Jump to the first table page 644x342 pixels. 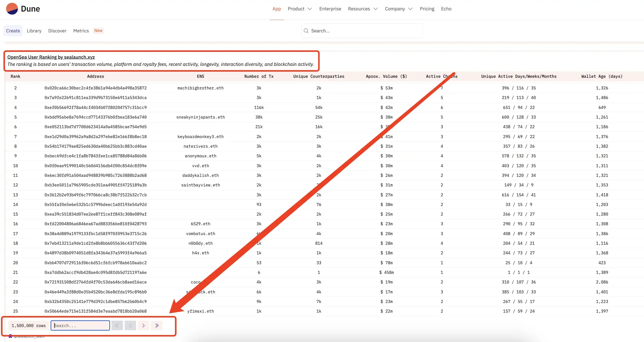pos(117,326)
